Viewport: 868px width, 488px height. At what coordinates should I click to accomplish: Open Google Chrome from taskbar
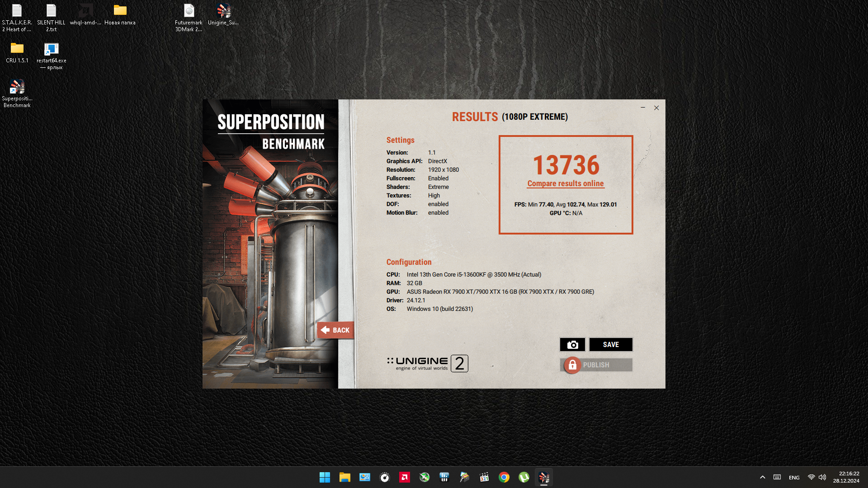(504, 477)
